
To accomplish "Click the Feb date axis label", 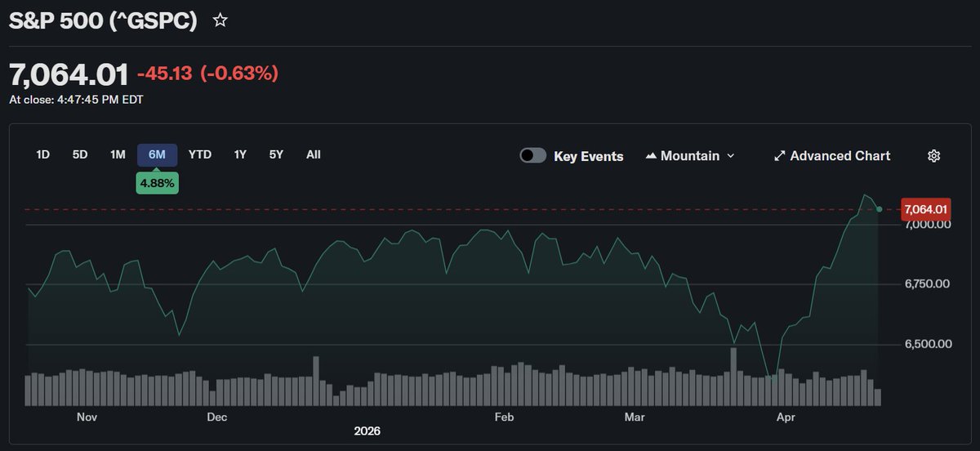I will click(x=504, y=417).
